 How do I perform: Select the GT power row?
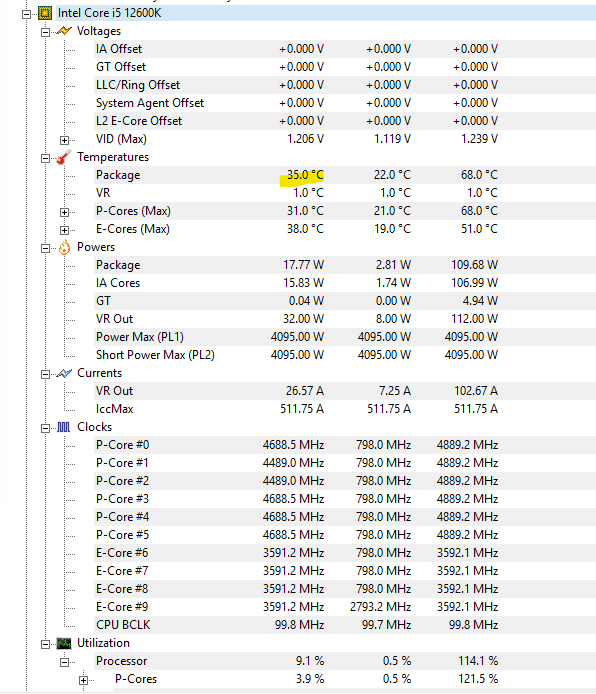345,301
